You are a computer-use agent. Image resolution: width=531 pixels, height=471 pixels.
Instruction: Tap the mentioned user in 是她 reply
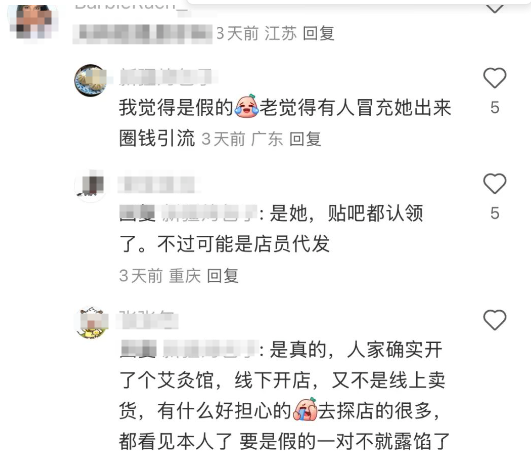209,213
